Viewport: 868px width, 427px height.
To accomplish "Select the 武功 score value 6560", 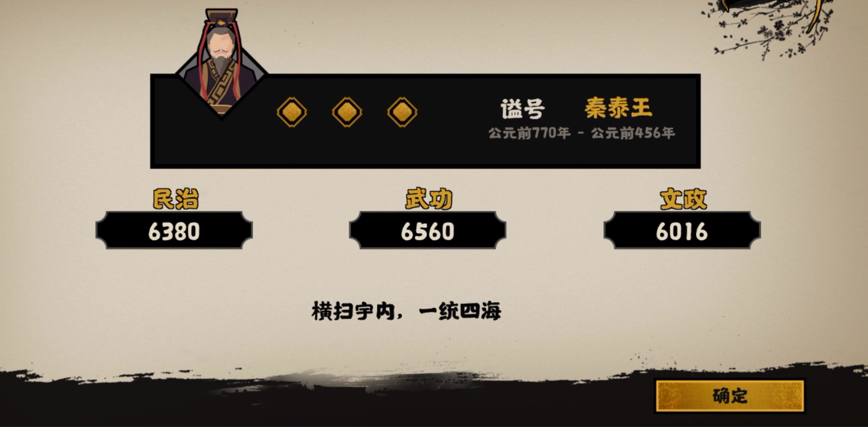I will click(x=428, y=231).
